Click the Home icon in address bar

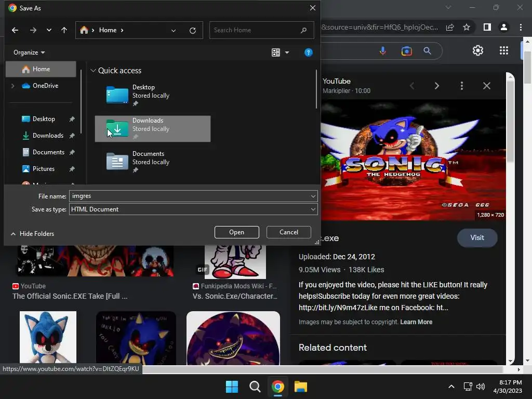(x=84, y=30)
